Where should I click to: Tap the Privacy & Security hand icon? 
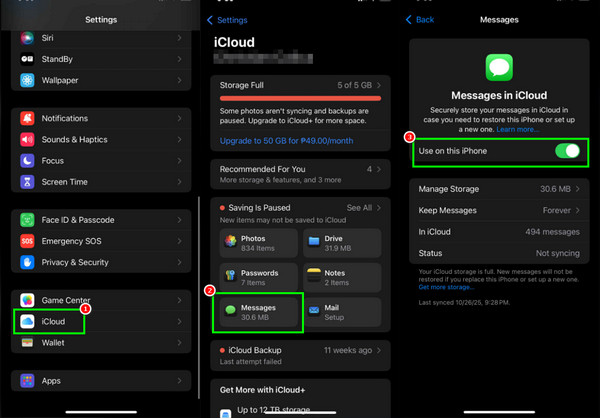27,262
